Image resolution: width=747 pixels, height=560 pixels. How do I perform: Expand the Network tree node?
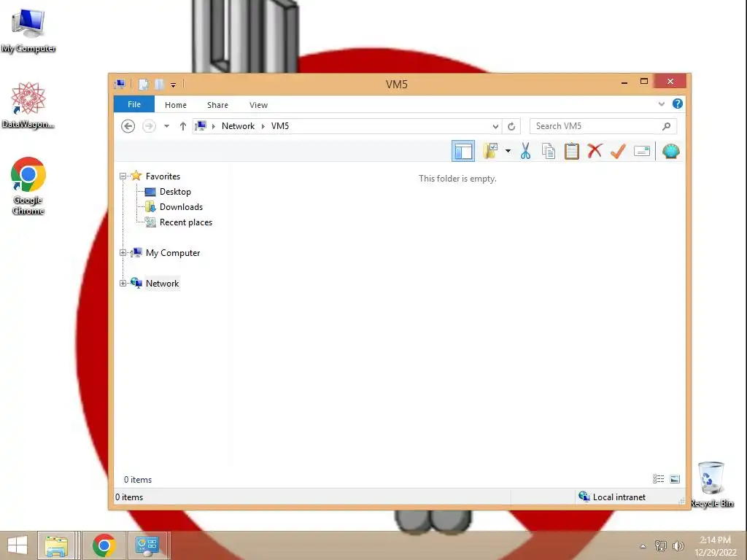(123, 284)
